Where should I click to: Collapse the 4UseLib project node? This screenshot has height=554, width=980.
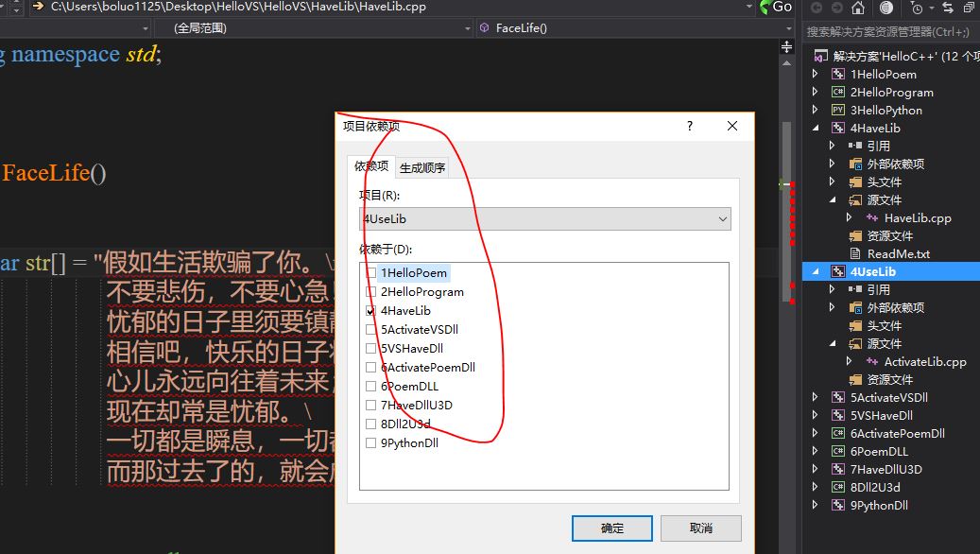click(x=816, y=271)
